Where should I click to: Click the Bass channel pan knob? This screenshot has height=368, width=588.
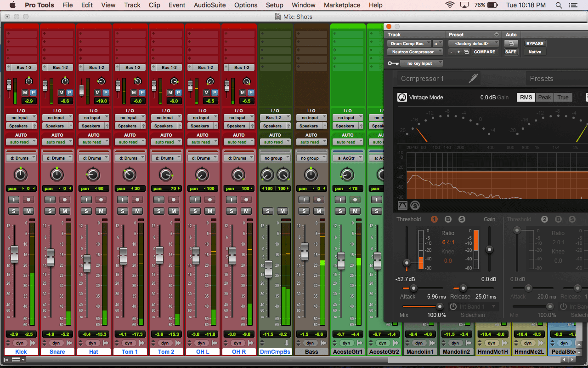pos(311,174)
